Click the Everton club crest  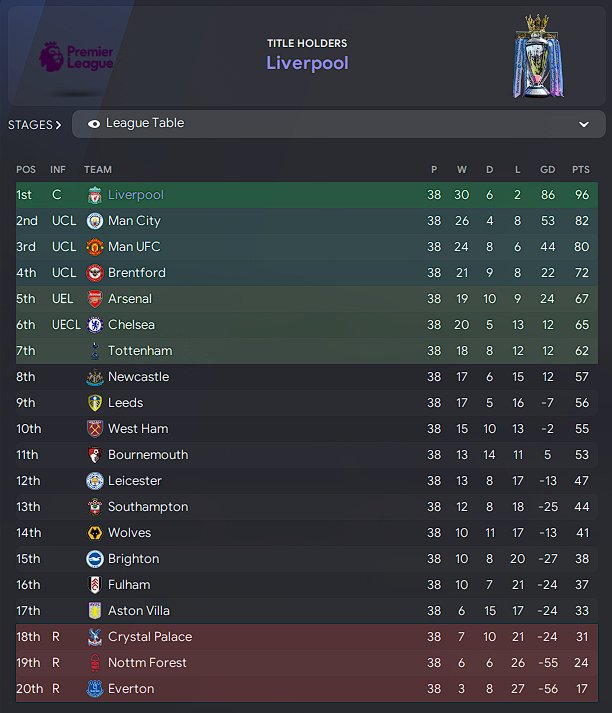pos(95,689)
